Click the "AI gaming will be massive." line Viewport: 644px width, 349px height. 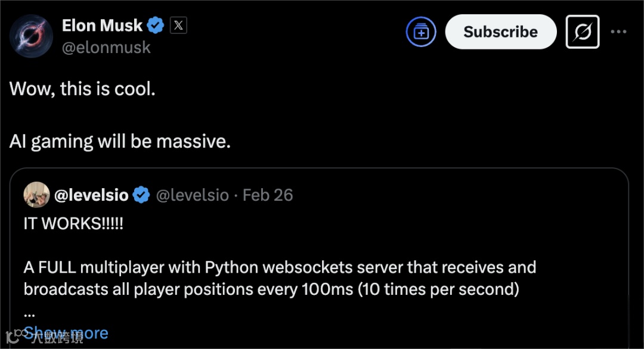[x=119, y=142]
